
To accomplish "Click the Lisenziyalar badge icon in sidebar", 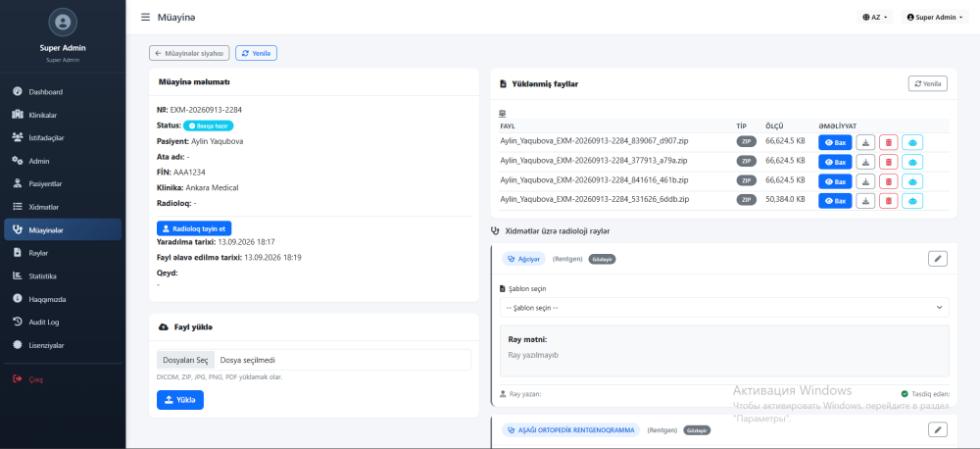I will 18,345.
